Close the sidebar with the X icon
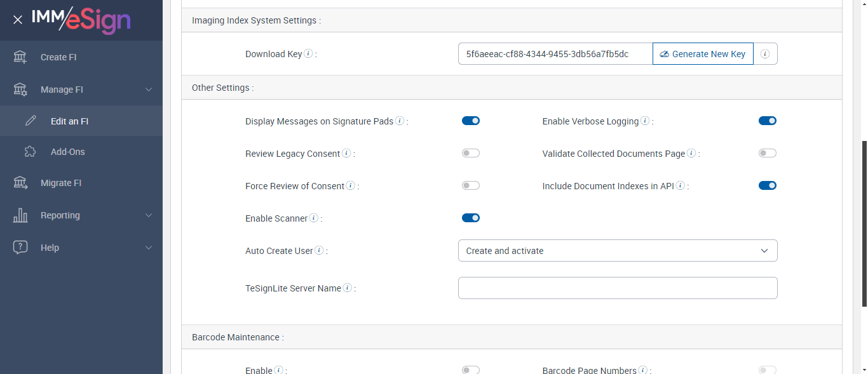This screenshot has width=868, height=374. [x=18, y=20]
